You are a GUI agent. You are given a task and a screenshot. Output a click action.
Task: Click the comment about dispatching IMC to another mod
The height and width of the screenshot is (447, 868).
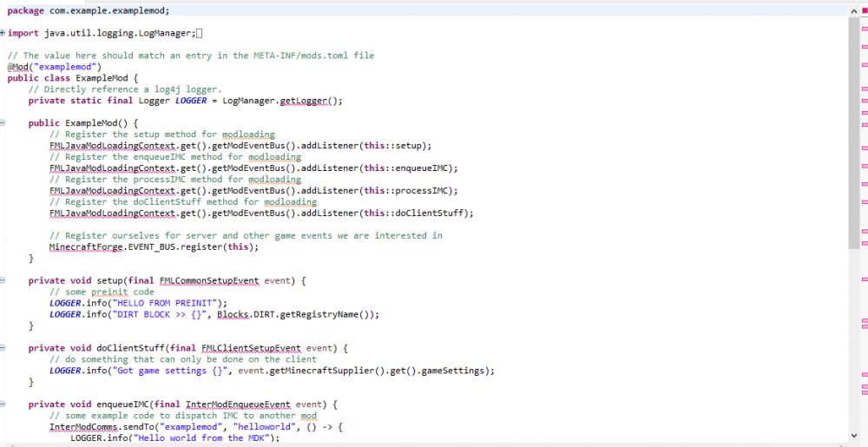click(183, 416)
